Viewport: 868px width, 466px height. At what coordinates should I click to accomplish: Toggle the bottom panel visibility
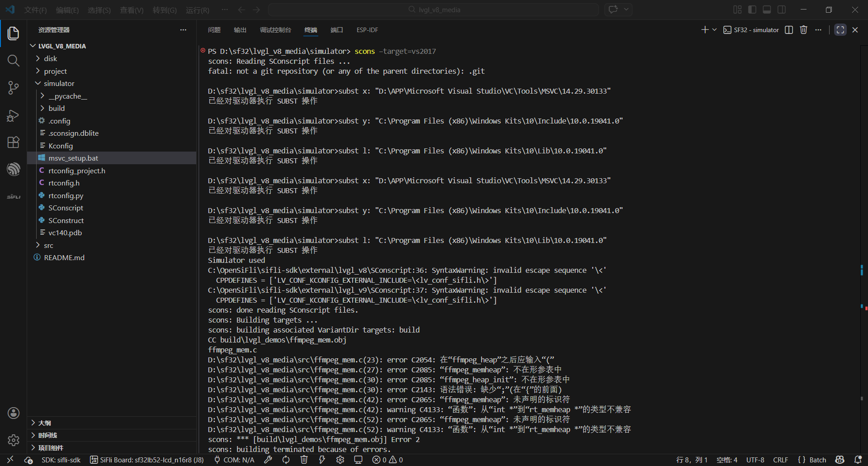point(767,10)
